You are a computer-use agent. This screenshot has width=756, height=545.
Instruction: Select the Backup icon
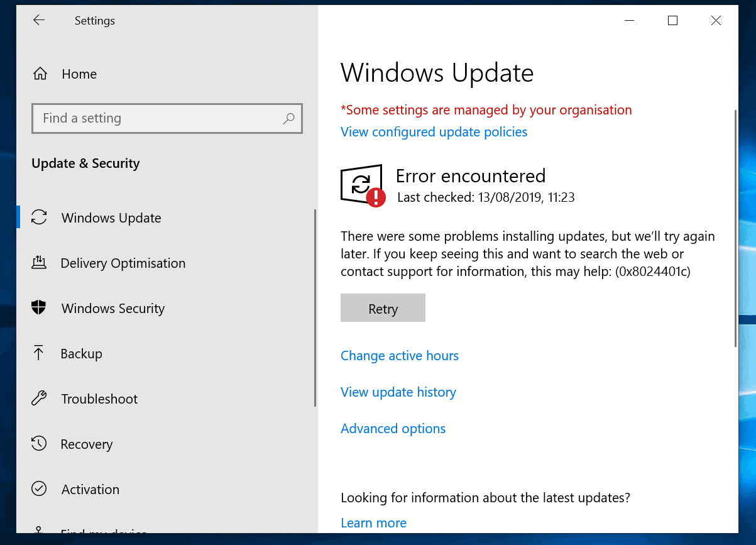pyautogui.click(x=38, y=353)
